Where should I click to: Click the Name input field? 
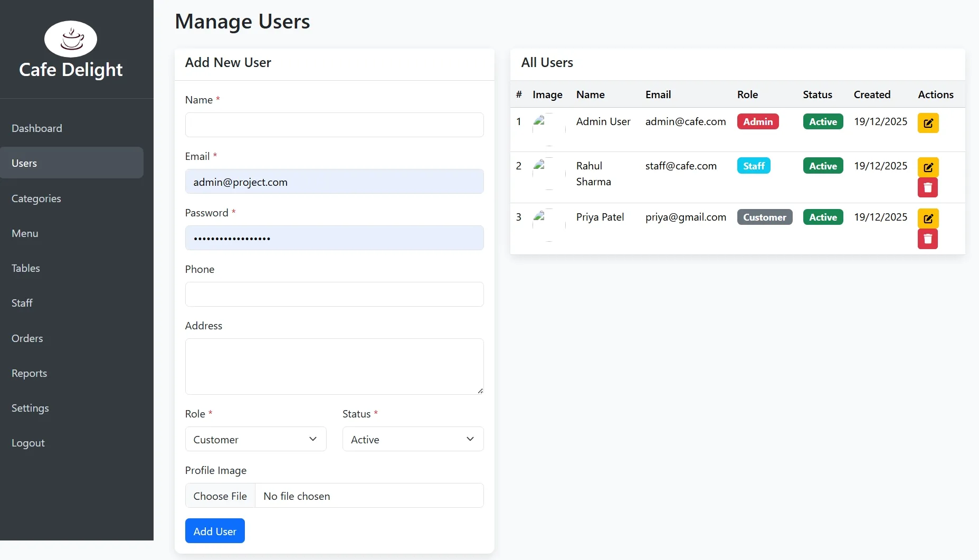(334, 125)
